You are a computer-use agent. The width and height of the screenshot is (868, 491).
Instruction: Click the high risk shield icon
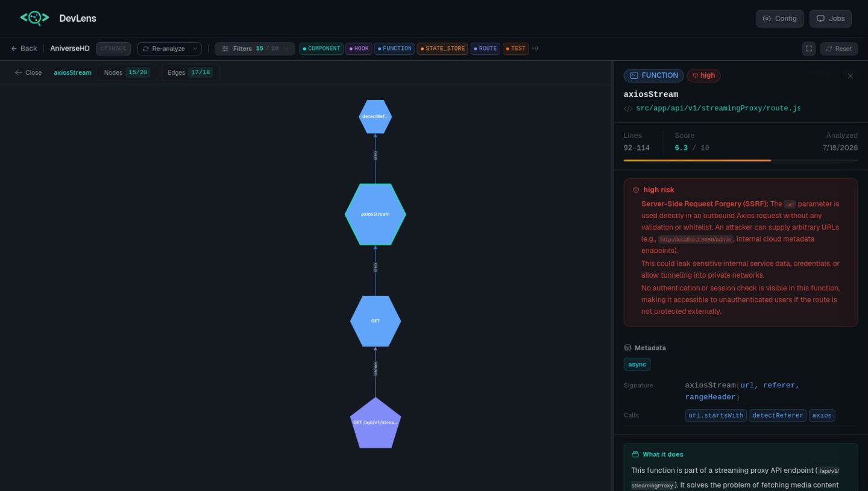pyautogui.click(x=635, y=190)
